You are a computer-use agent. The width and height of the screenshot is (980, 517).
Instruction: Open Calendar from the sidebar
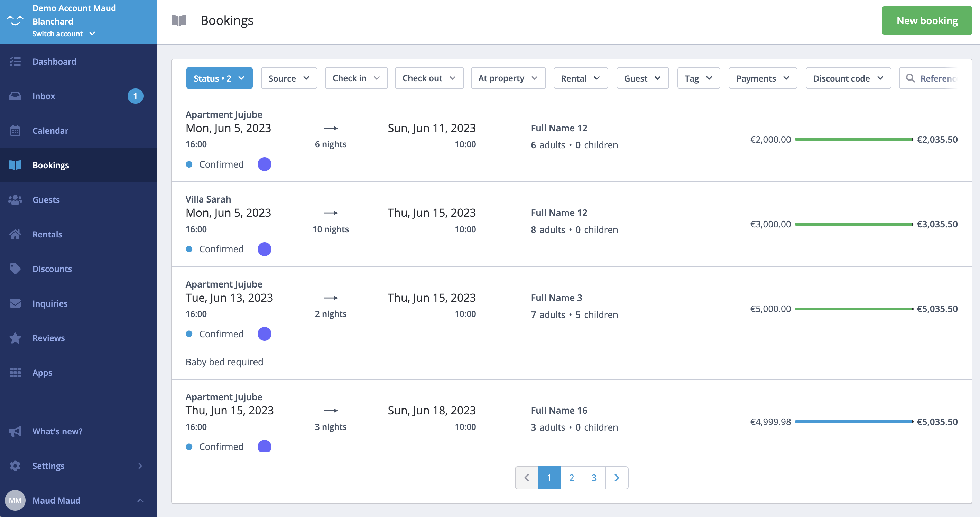78,130
